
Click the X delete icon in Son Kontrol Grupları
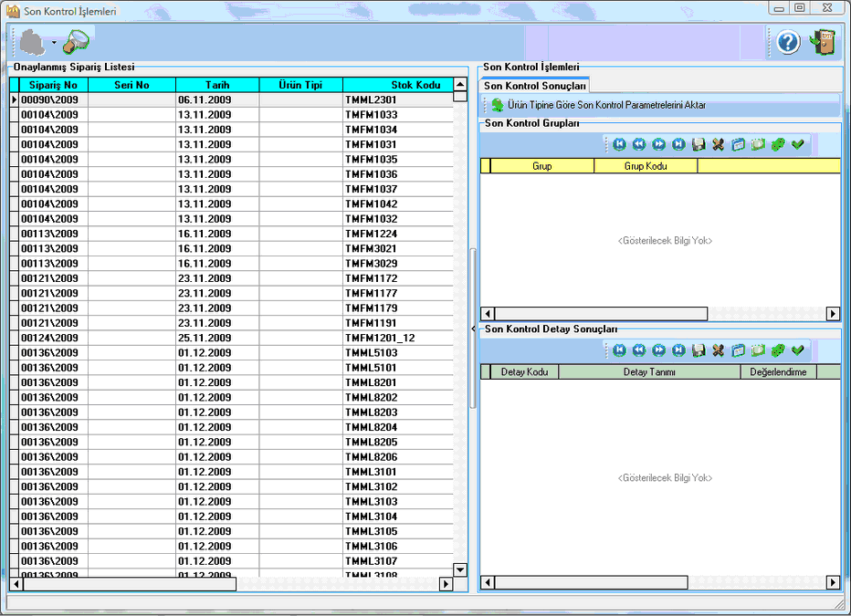click(718, 144)
